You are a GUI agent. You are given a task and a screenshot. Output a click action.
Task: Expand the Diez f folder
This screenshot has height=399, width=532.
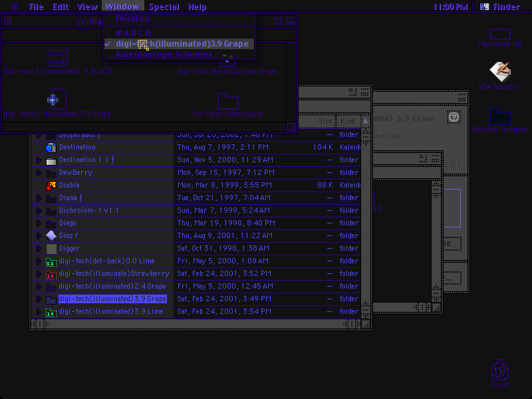click(39, 236)
